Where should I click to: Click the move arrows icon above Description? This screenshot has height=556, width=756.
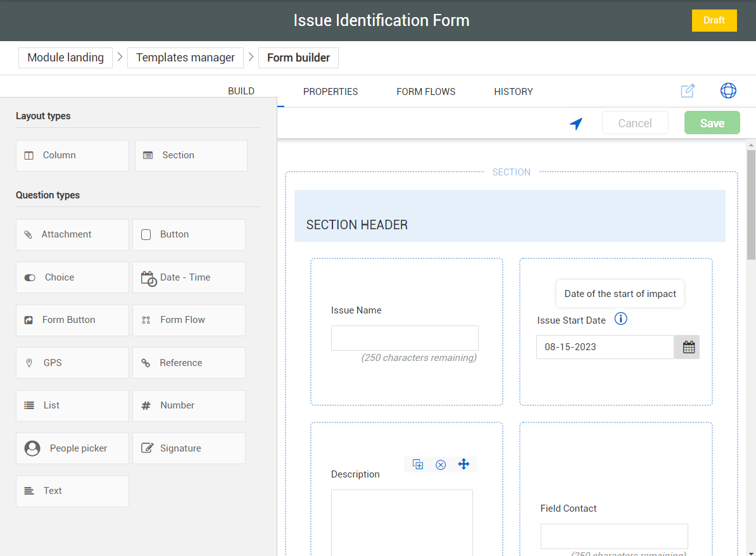pyautogui.click(x=463, y=464)
